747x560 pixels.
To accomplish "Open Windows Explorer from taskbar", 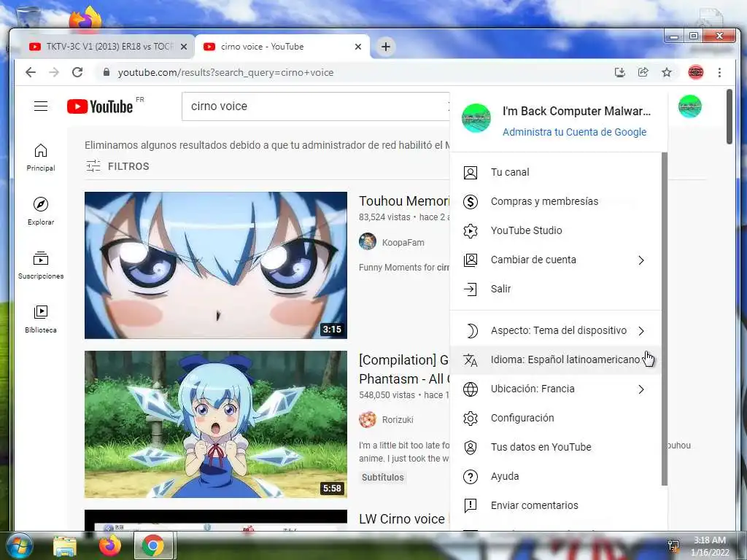I will (x=65, y=546).
